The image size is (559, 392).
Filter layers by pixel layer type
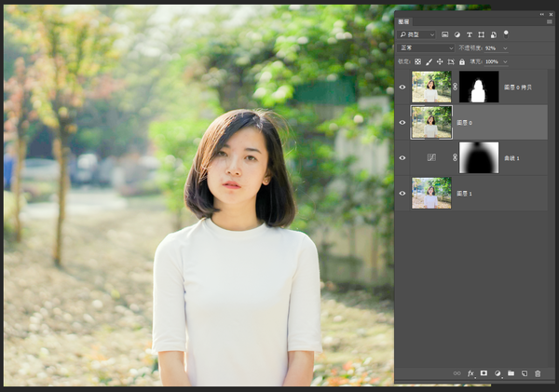pos(444,34)
